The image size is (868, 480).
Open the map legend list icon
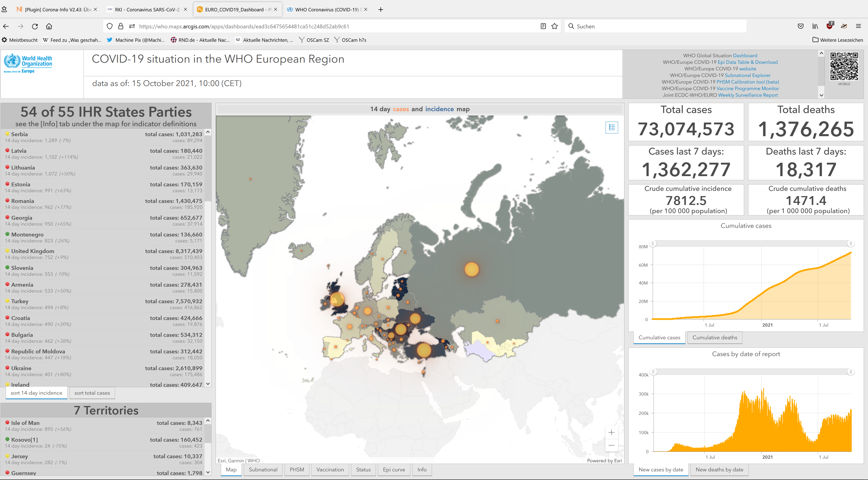[x=612, y=127]
